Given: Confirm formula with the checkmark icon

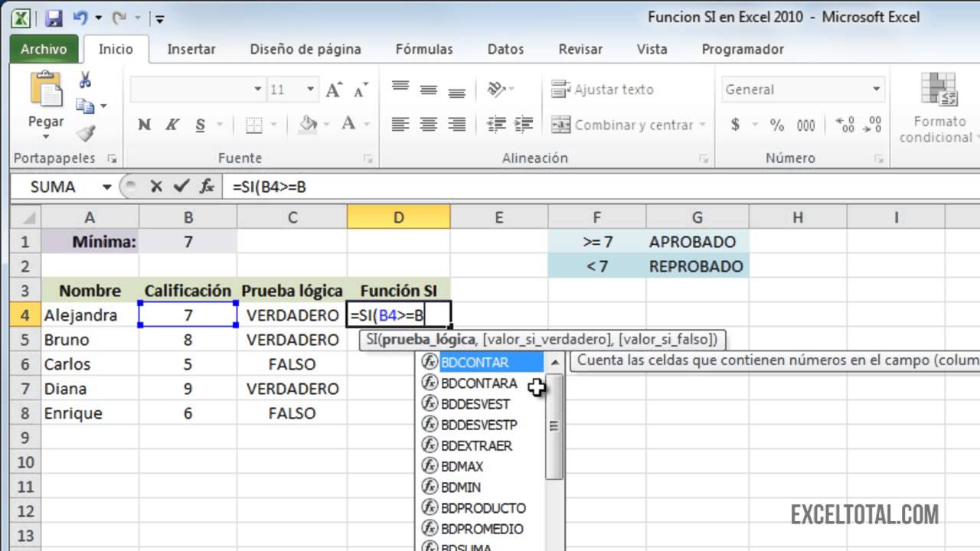Looking at the screenshot, I should 181,186.
